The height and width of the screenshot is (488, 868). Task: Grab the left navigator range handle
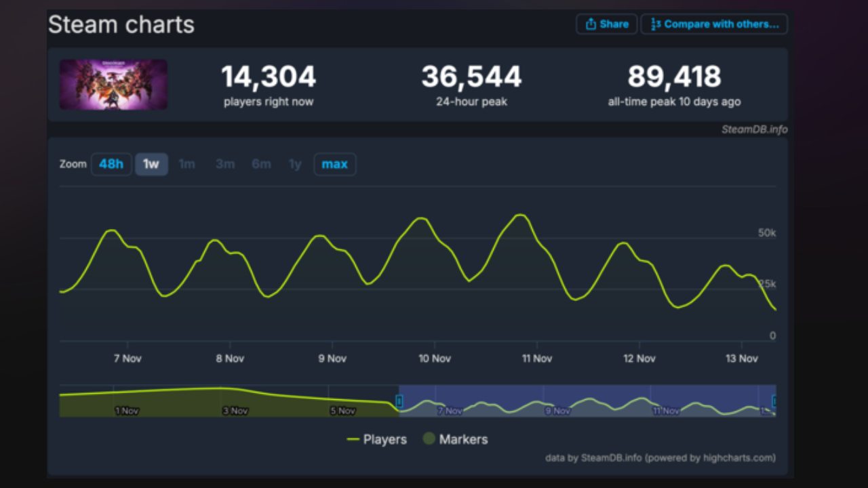pos(399,401)
